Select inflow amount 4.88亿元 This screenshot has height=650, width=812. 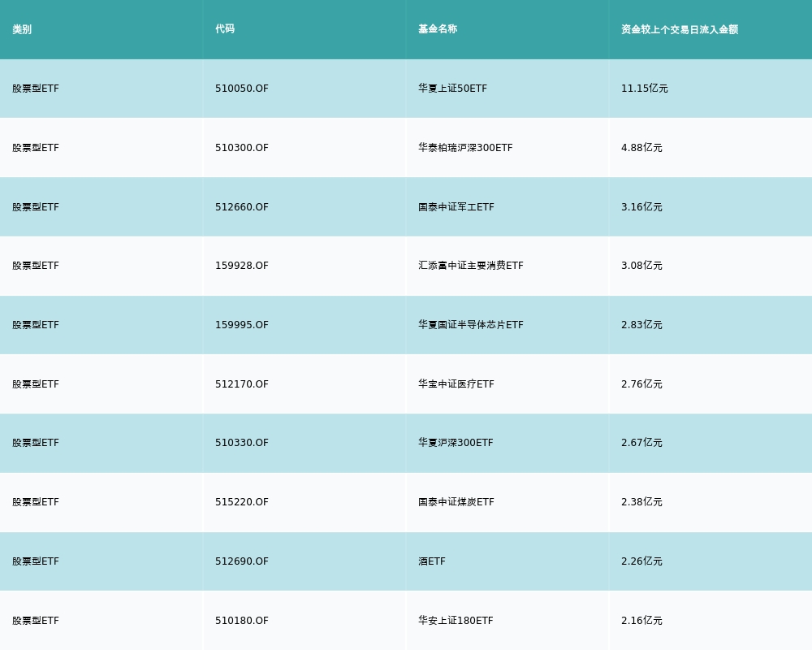click(x=641, y=148)
